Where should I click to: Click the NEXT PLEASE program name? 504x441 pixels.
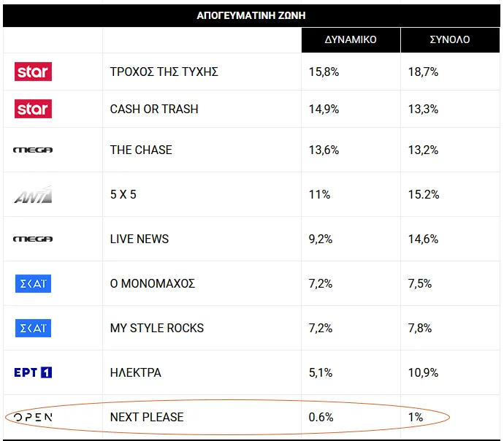(x=147, y=417)
